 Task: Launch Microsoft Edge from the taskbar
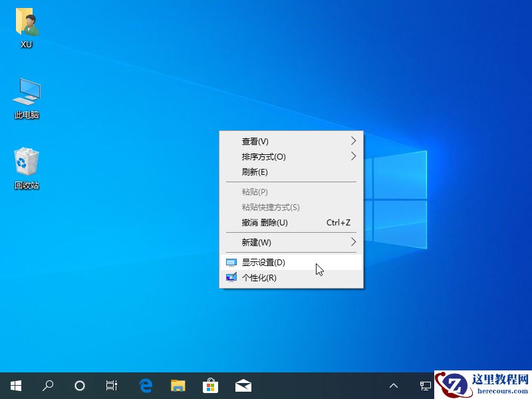(145, 385)
